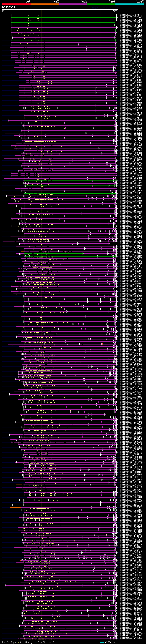Select hit UniRef100_Q4A2B5
146x644 pixels.
pyautogui.click(x=131, y=198)
